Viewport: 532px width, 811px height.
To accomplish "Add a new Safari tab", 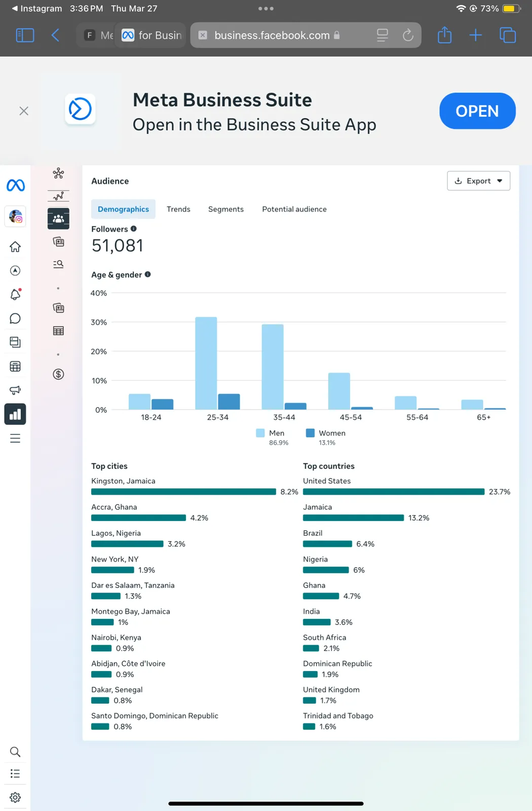I will (x=476, y=35).
